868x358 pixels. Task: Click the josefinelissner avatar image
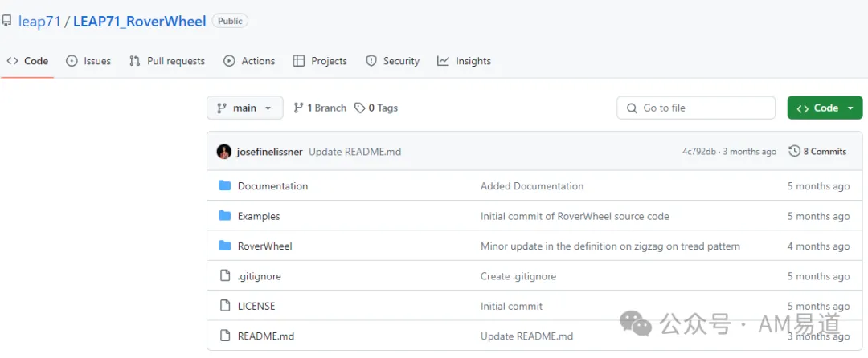(223, 152)
